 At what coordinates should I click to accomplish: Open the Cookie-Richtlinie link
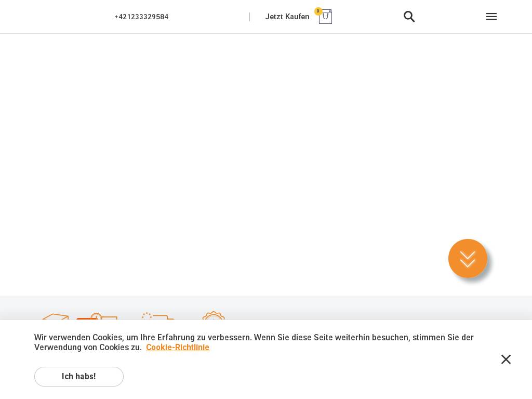[178, 348]
